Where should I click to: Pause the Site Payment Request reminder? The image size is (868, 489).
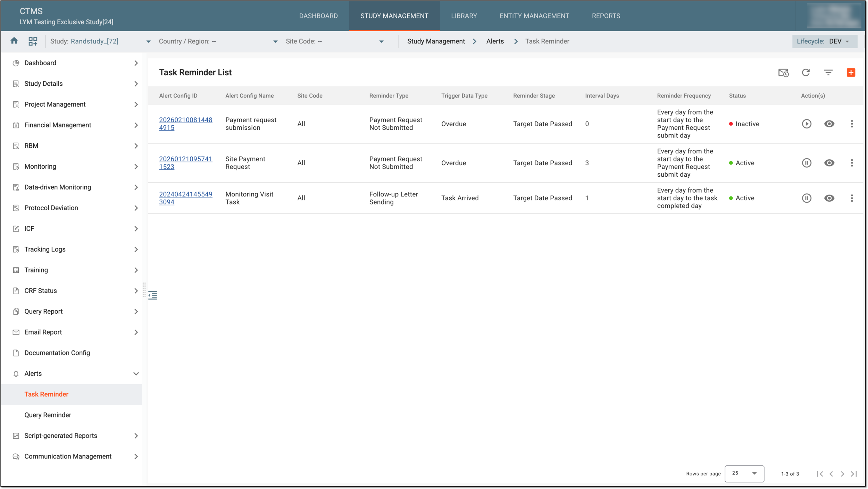coord(807,163)
